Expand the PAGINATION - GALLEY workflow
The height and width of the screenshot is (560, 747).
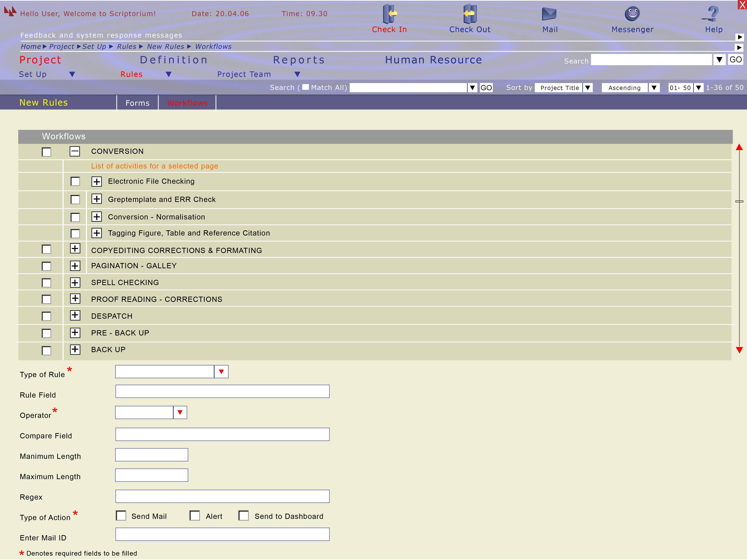tap(75, 266)
